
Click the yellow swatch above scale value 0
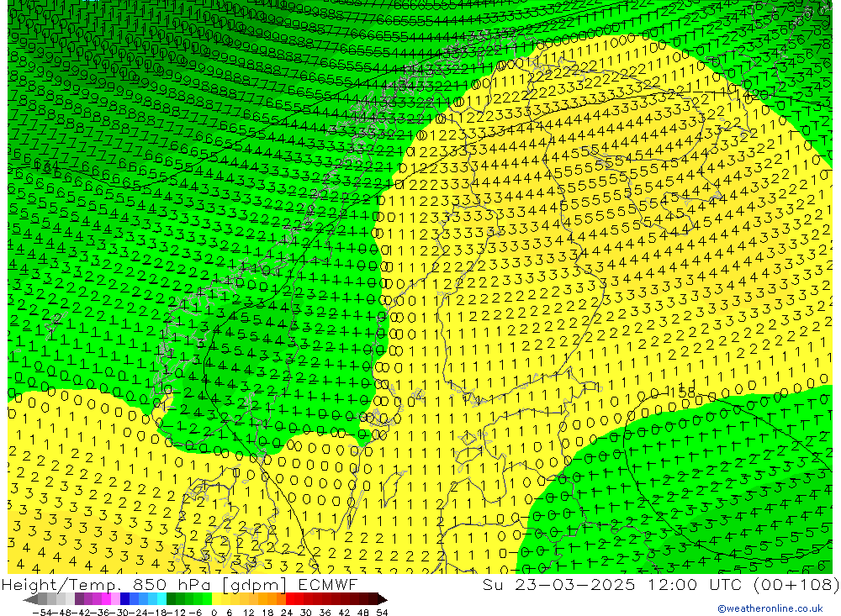pos(217,599)
